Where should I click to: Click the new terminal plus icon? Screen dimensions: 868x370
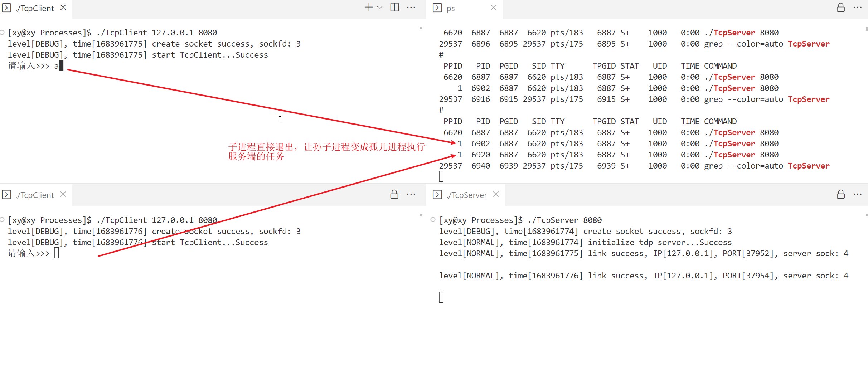(368, 8)
